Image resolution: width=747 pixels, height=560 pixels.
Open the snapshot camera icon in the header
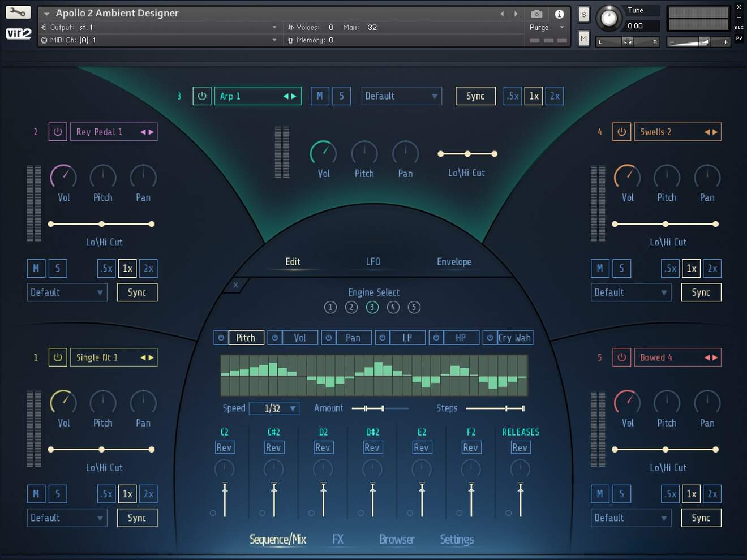pyautogui.click(x=536, y=14)
